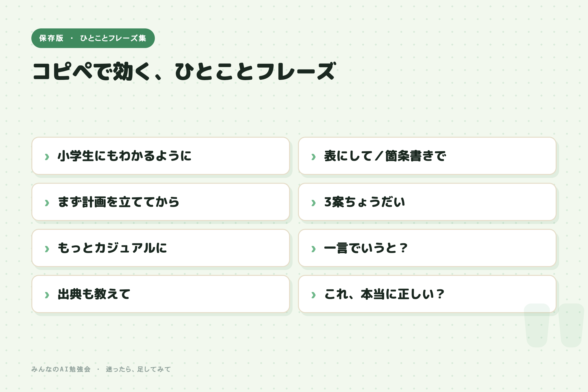Click chevron icon beside もっとカジュアルに

[x=47, y=249]
